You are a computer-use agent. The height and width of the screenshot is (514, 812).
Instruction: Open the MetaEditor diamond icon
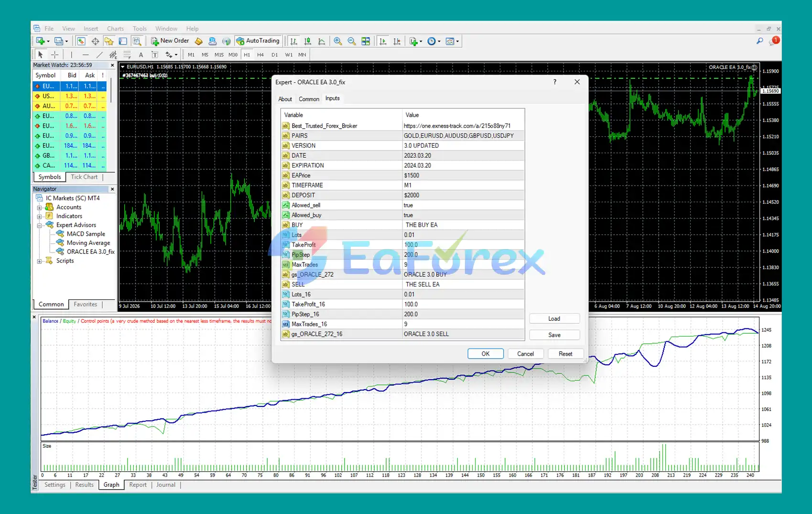(199, 41)
